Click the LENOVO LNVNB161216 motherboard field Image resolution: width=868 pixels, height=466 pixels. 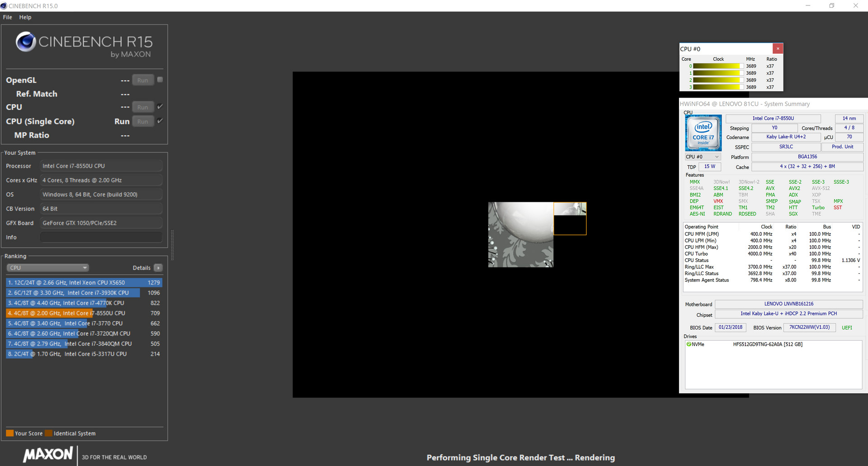pos(789,304)
